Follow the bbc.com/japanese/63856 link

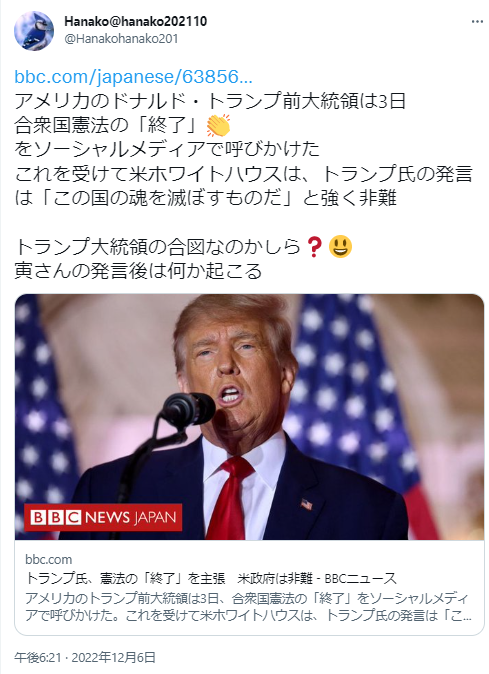click(x=133, y=77)
